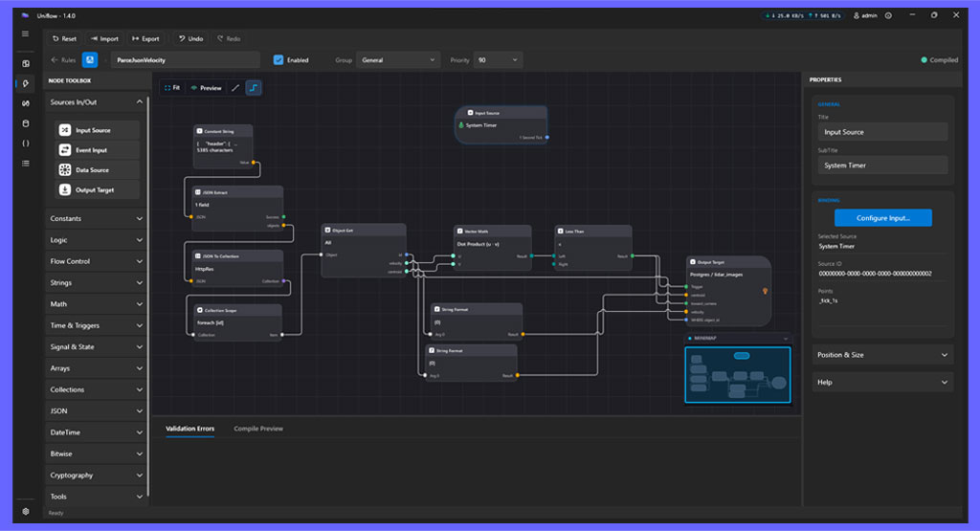Viewport: 980px width, 531px height.
Task: Open the hamburger menu icon
Action: [x=25, y=33]
